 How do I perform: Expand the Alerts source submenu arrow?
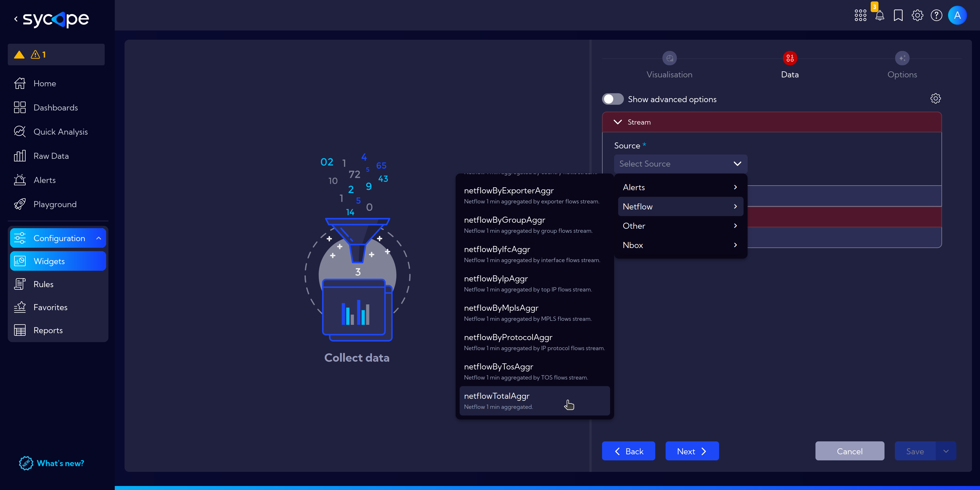tap(736, 187)
